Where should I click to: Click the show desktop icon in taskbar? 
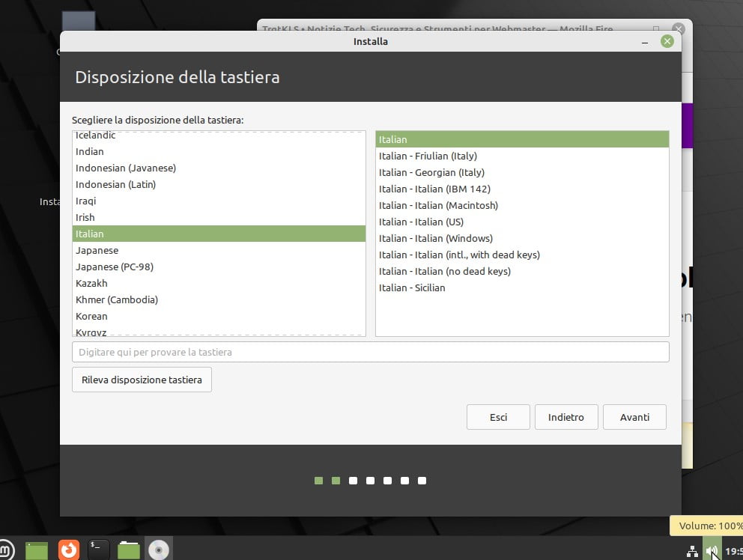pyautogui.click(x=37, y=550)
